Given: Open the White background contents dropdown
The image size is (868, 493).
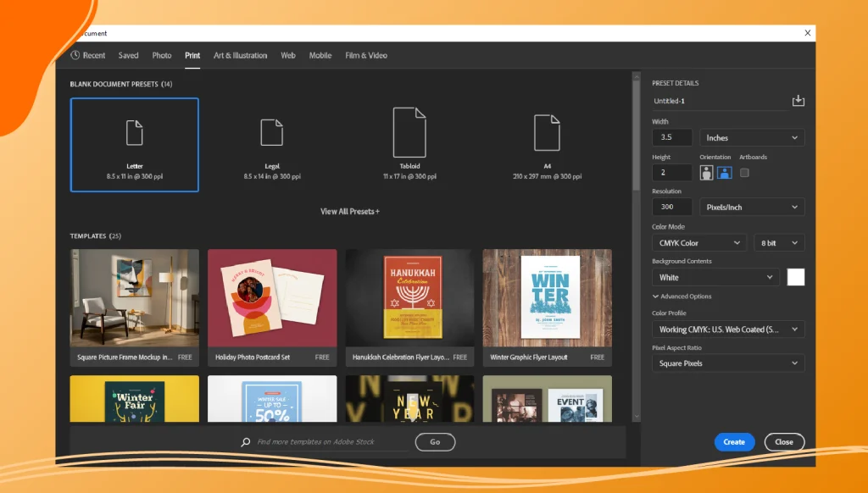Looking at the screenshot, I should click(715, 277).
